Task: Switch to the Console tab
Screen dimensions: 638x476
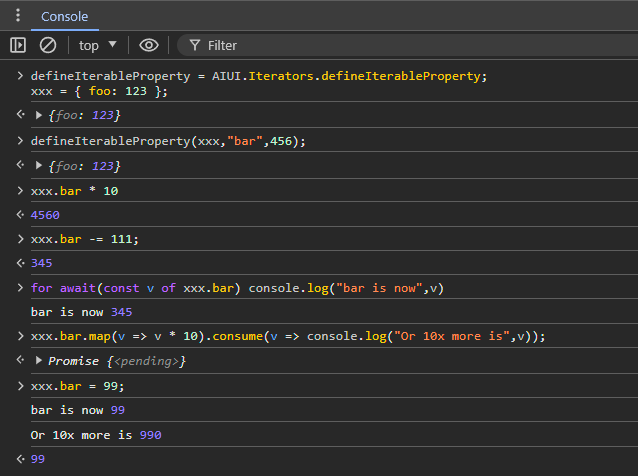Action: [x=64, y=17]
